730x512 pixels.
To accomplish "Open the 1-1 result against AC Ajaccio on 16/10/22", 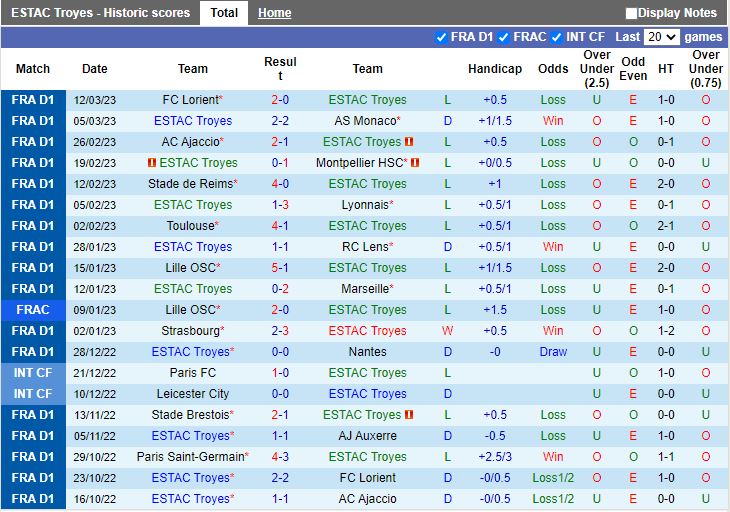I will 280,498.
